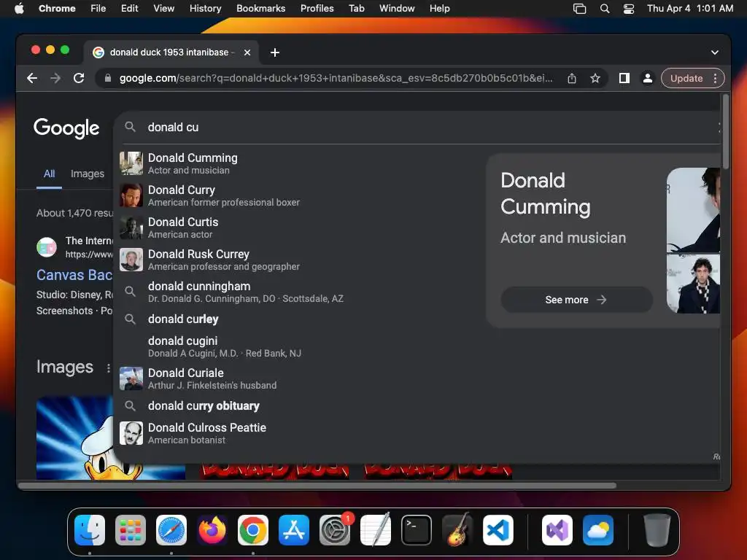The image size is (747, 560).
Task: Open Launchpad from the dock
Action: (x=131, y=530)
